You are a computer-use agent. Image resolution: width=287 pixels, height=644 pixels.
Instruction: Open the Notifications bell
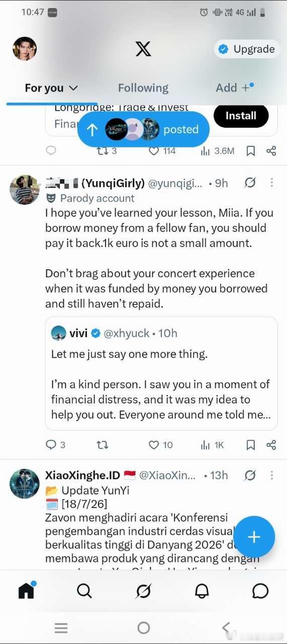202,591
